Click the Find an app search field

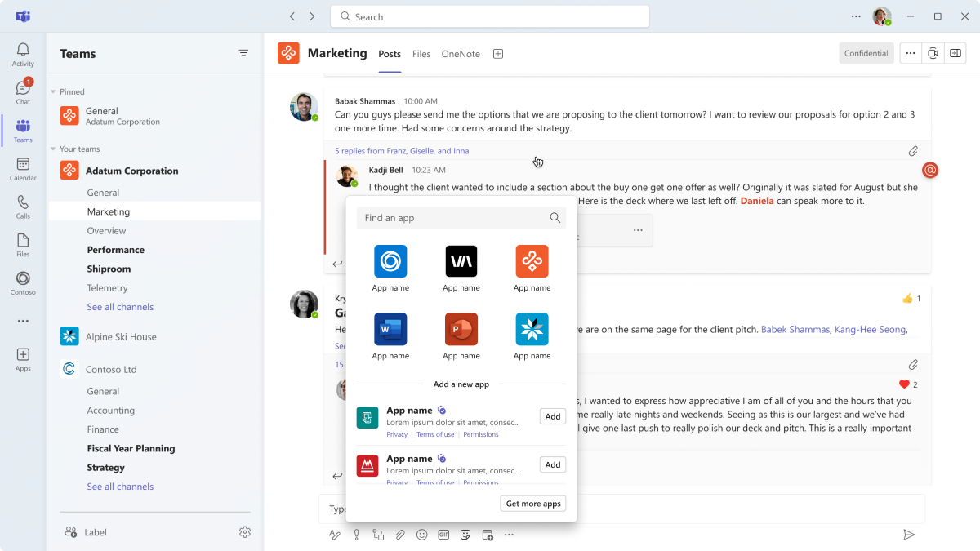461,218
